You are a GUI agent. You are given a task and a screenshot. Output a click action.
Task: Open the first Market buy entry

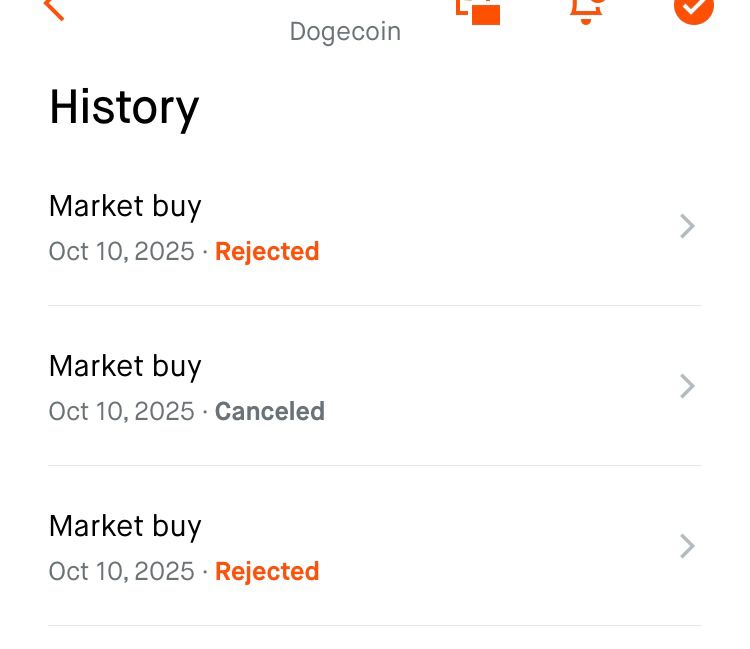coord(125,206)
